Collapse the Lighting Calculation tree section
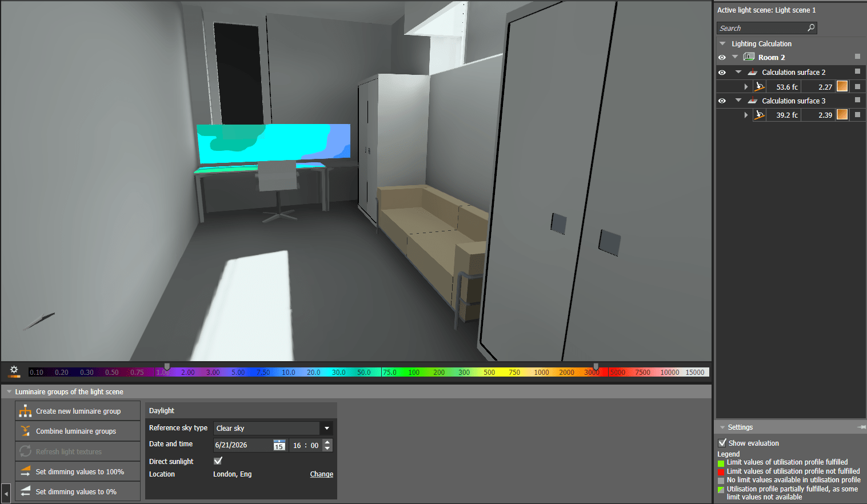 (x=722, y=43)
